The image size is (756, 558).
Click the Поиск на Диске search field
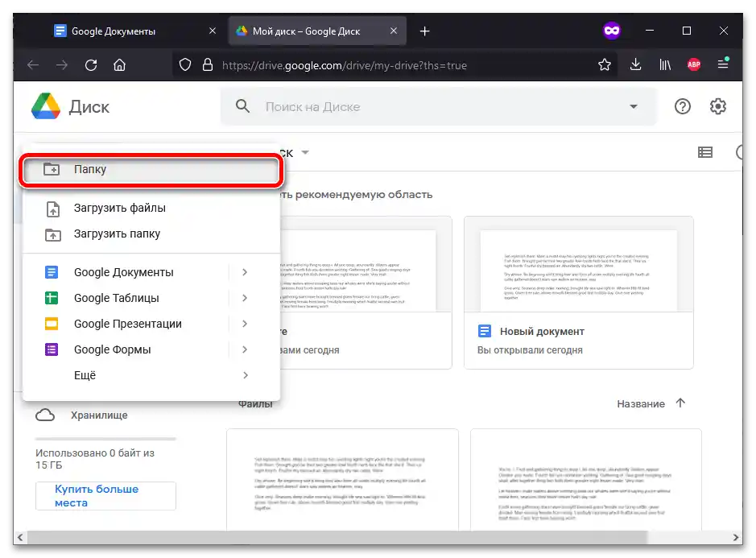(439, 106)
